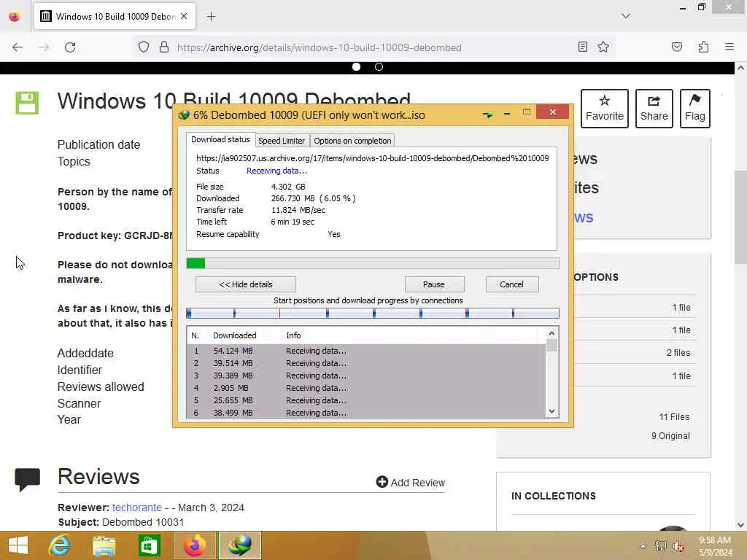Click the IDM green arrow title icon
747x560 pixels.
[x=487, y=114]
